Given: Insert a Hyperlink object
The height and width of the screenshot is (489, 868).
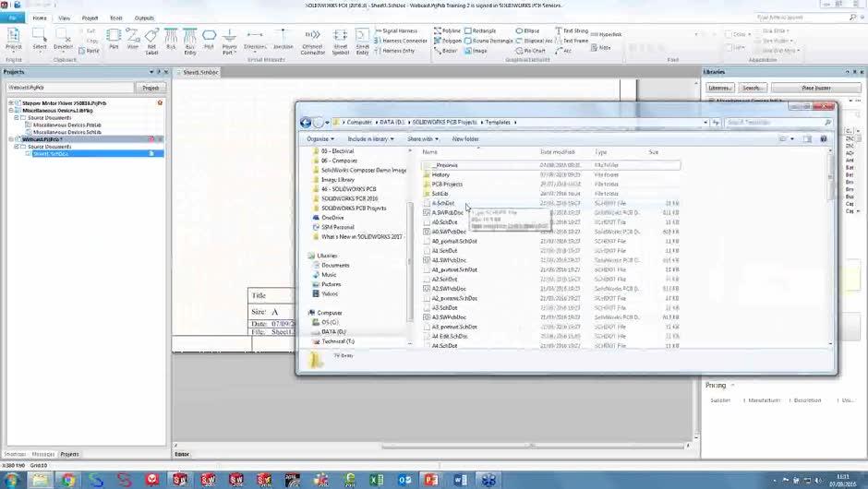Looking at the screenshot, I should pyautogui.click(x=606, y=34).
